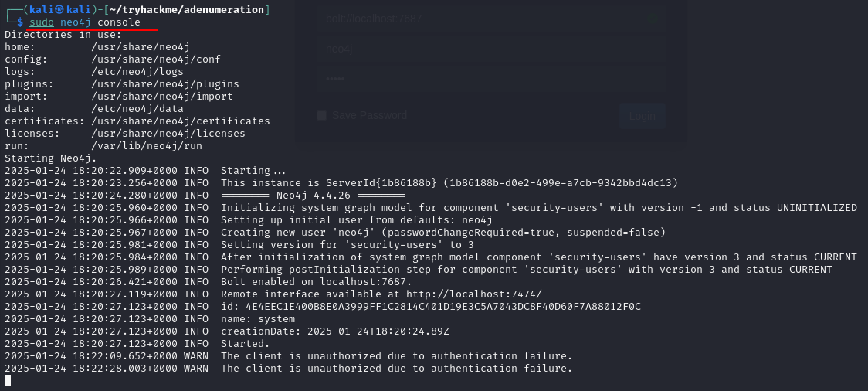This screenshot has height=391, width=868.
Task: Click the faint Login button
Action: (x=643, y=116)
